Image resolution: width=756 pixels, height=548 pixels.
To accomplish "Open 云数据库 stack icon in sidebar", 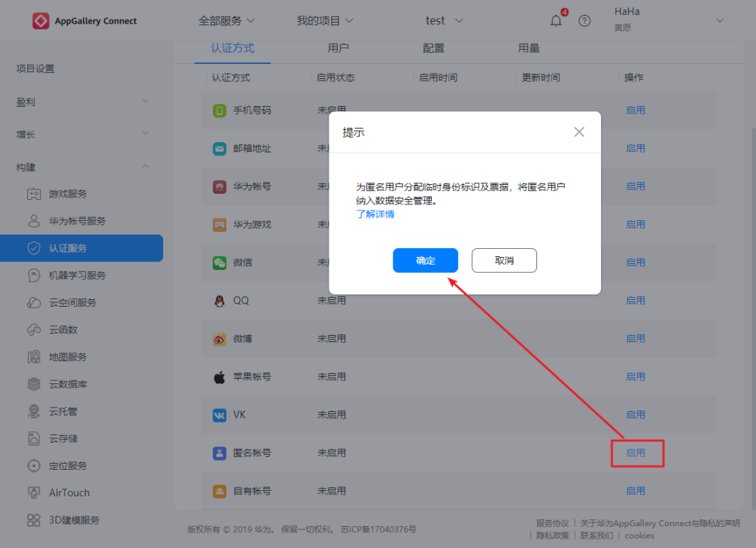I will tap(34, 384).
